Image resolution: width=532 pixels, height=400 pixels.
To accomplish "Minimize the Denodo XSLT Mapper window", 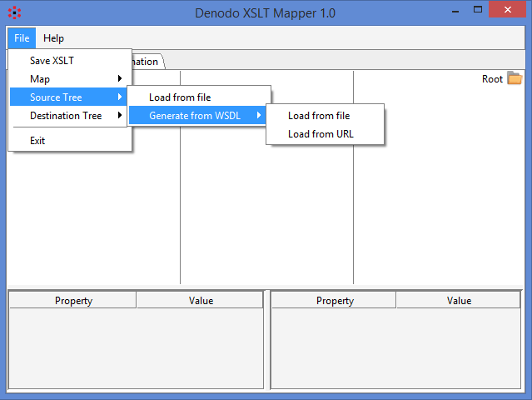I will (x=455, y=10).
